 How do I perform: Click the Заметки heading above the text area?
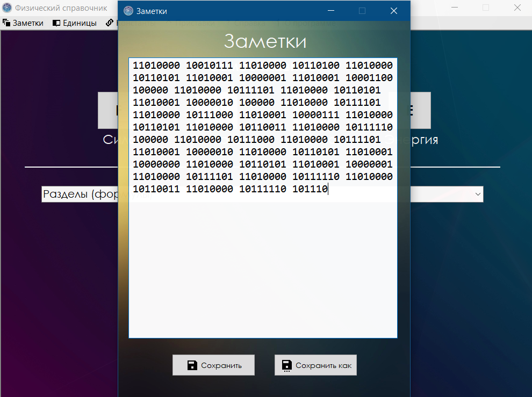[265, 41]
